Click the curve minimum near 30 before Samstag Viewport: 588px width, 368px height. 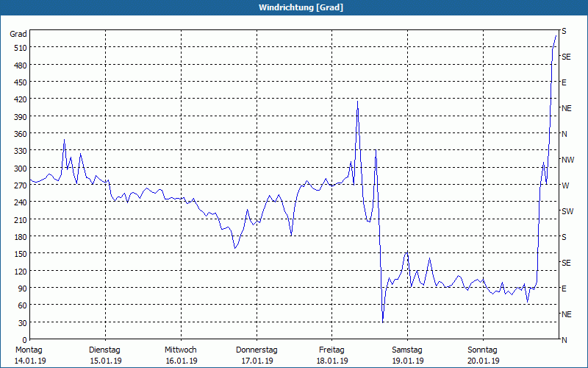[382, 322]
